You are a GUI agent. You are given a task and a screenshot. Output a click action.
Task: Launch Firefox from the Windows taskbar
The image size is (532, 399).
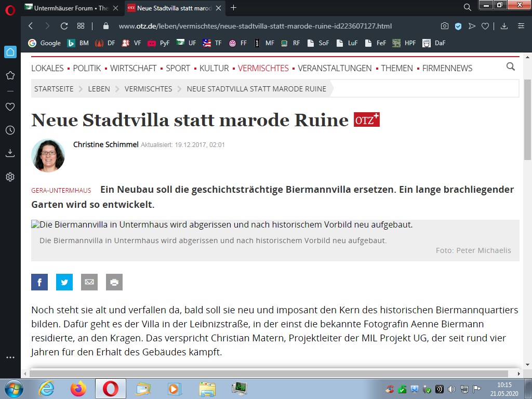click(78, 389)
